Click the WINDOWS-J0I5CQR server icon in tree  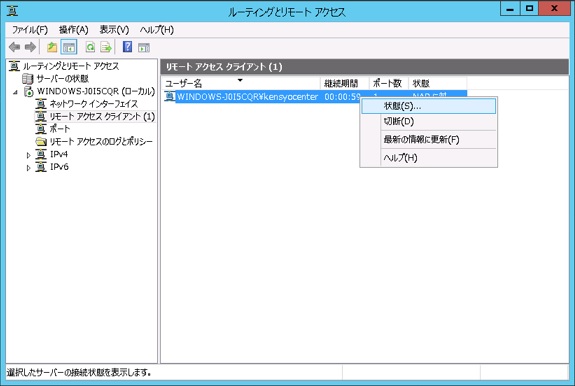tap(29, 91)
